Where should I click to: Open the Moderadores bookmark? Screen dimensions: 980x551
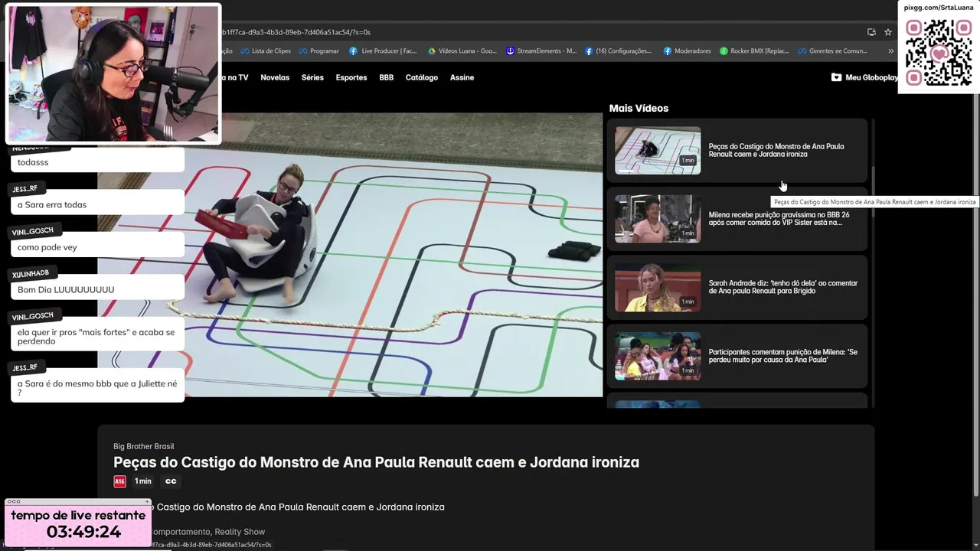(688, 51)
